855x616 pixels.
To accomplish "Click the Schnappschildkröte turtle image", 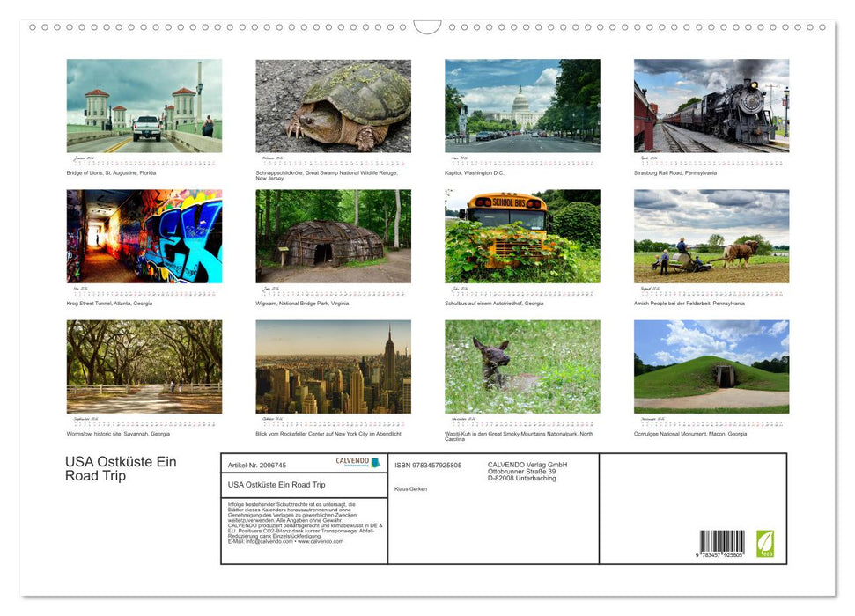I will (x=332, y=106).
